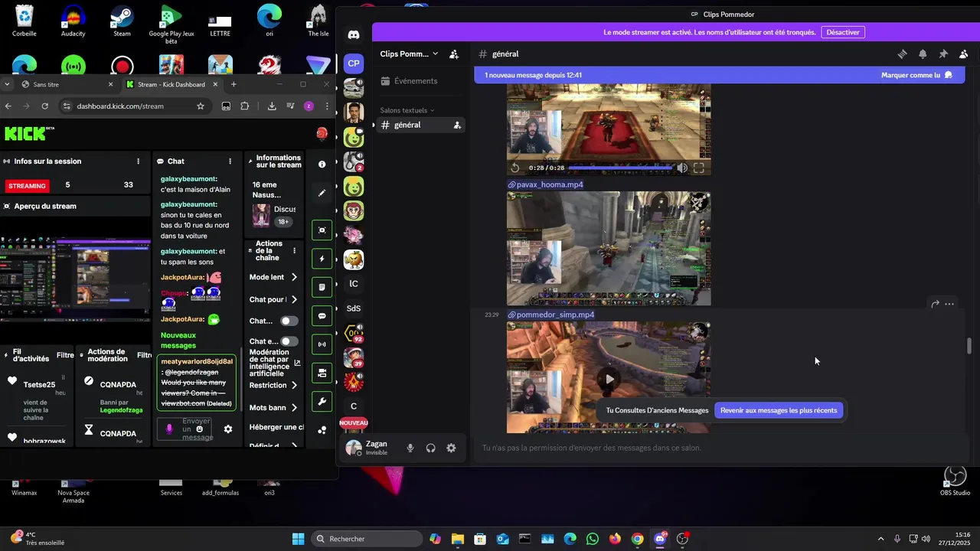Open stream preview focus icon in Kick sidebar
Viewport: 980px width, 551px height.
[322, 230]
